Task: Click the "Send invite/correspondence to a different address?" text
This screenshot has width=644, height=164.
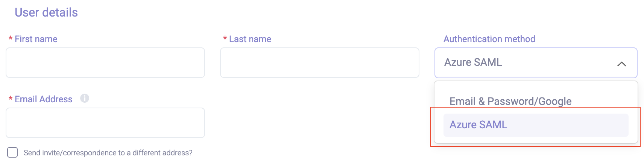Action: [108, 153]
